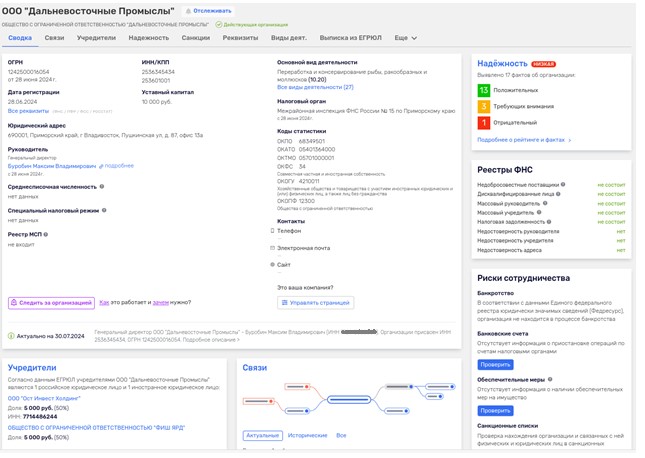The image size is (645, 458).
Task: Open the help icon beside Реестр МСП
Action: [46, 234]
